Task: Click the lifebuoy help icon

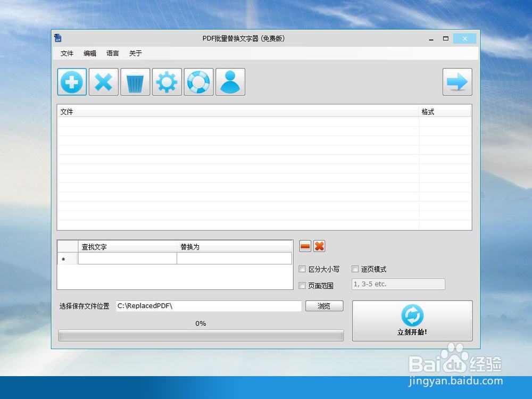Action: pyautogui.click(x=198, y=81)
